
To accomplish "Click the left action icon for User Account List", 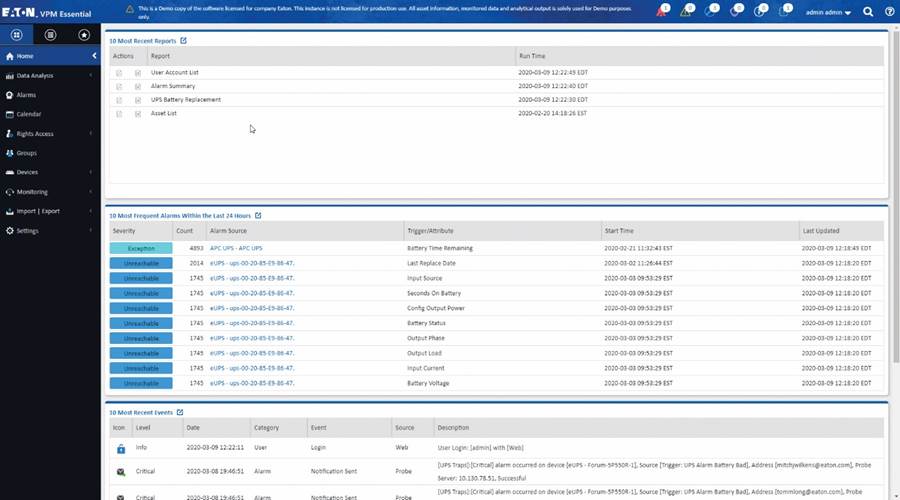I will (119, 73).
